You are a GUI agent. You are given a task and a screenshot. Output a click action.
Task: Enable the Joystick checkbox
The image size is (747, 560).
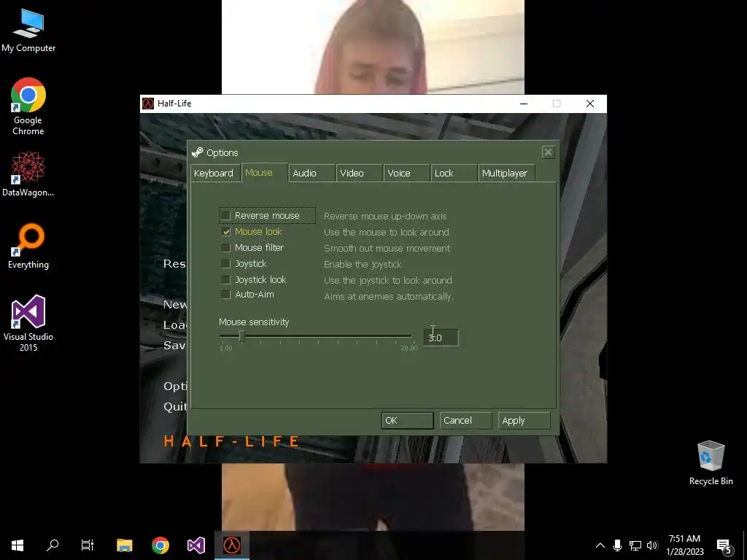pos(226,264)
